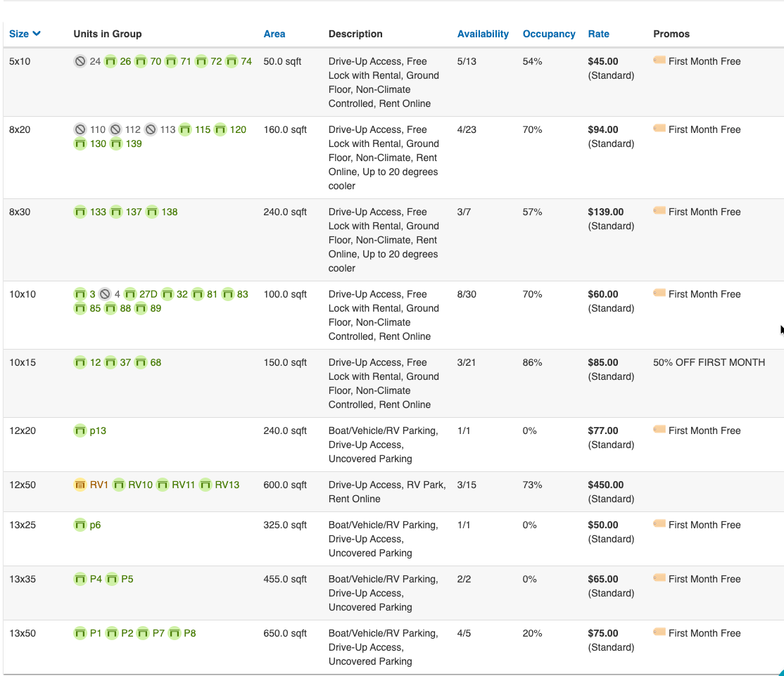Toggle the Size sort chevron arrow
The width and height of the screenshot is (784, 676).
pos(37,34)
